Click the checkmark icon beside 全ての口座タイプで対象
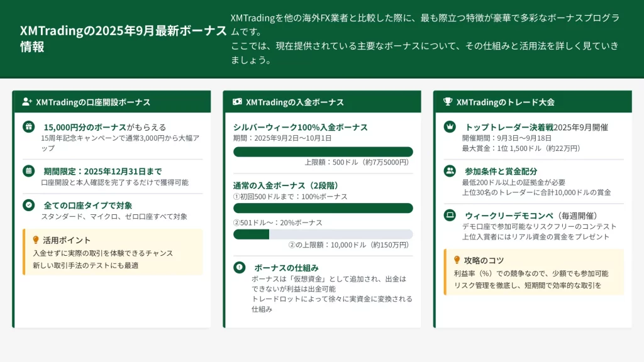This screenshot has width=644, height=362. [28, 205]
